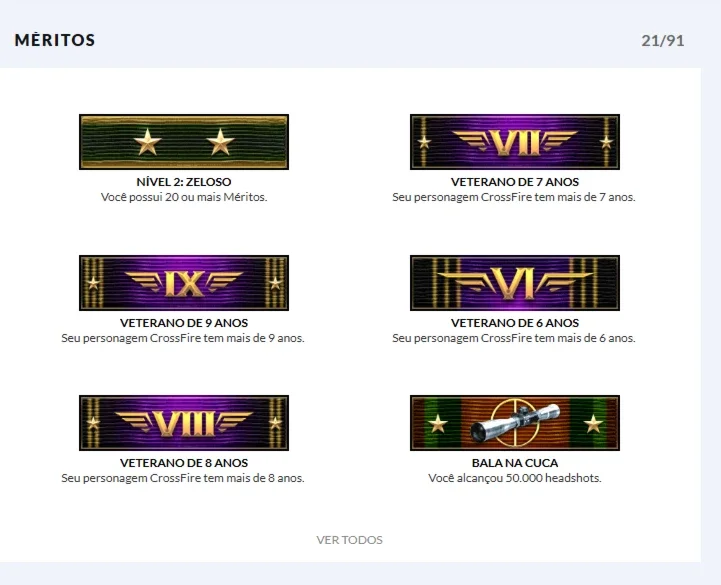This screenshot has width=721, height=585.
Task: Click the description mentioning mais de 6 anos
Action: (x=514, y=338)
